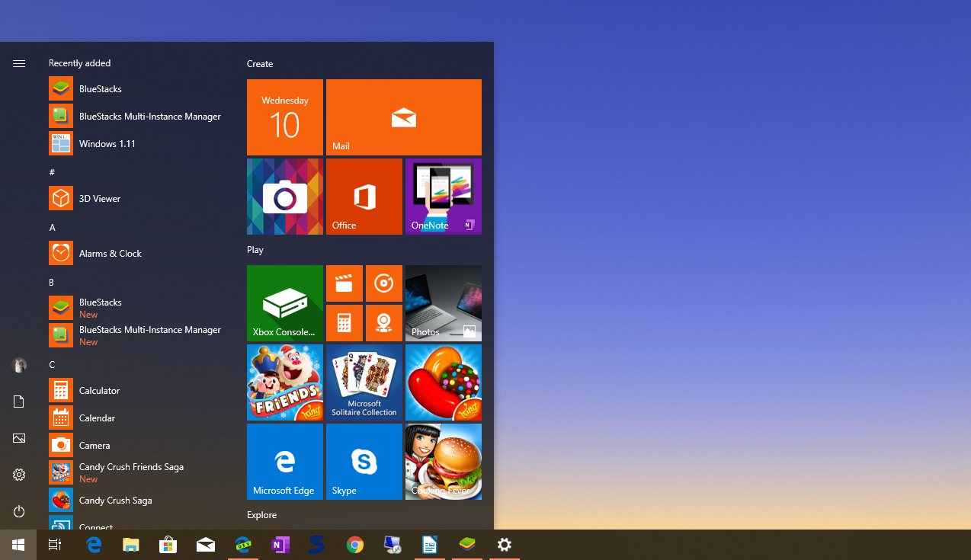Open the computer monitor icon on taskbar
The image size is (971, 560).
[x=393, y=545]
